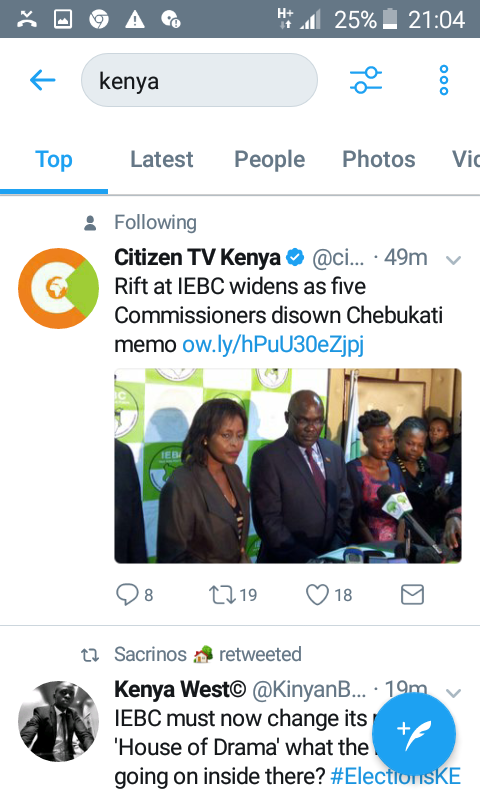The width and height of the screenshot is (480, 800).
Task: Expand Citizen TV tweet options chevron
Action: (453, 260)
